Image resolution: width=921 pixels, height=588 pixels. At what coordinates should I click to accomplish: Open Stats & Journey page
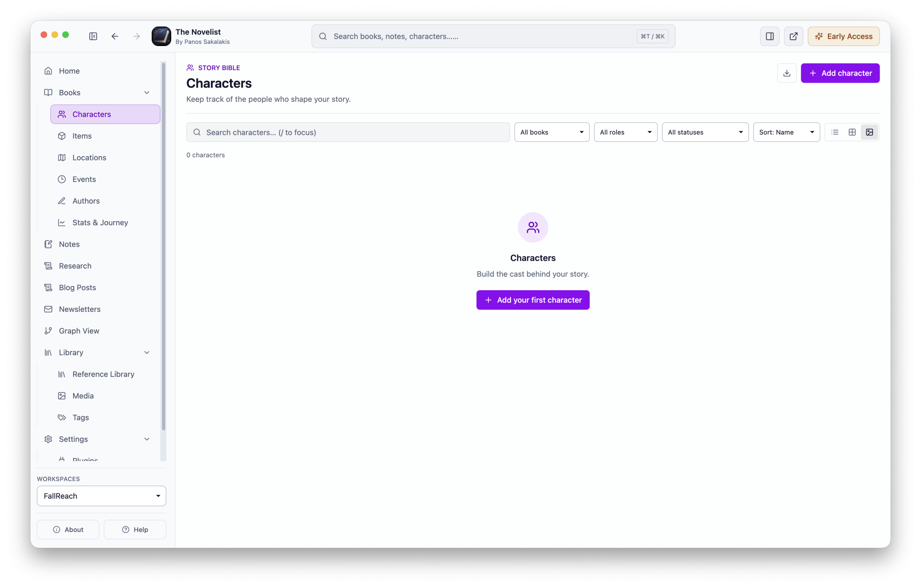tap(105, 223)
